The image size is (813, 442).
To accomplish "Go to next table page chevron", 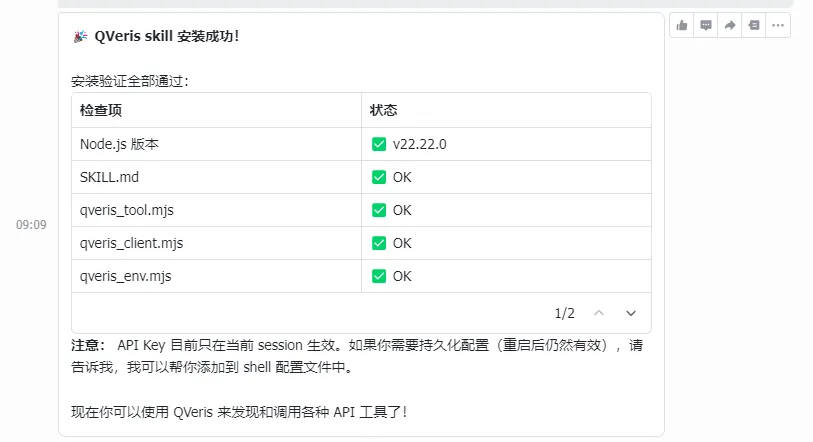I will (x=630, y=313).
